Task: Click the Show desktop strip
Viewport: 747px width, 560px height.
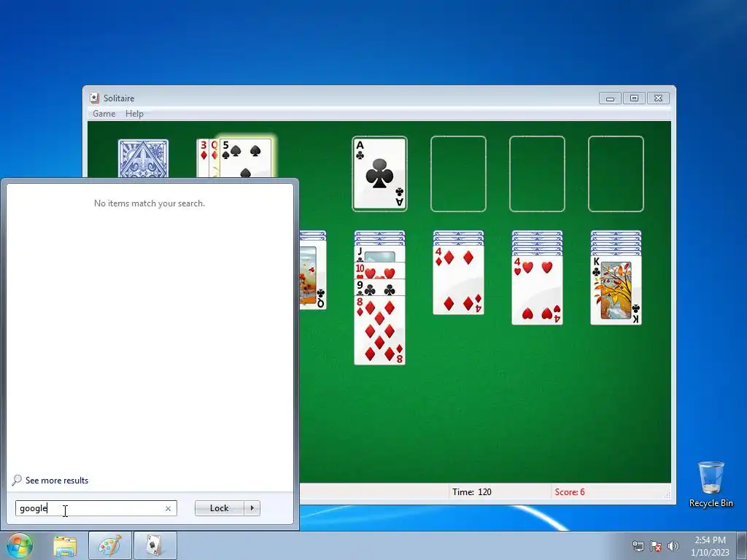Action: pos(742,546)
